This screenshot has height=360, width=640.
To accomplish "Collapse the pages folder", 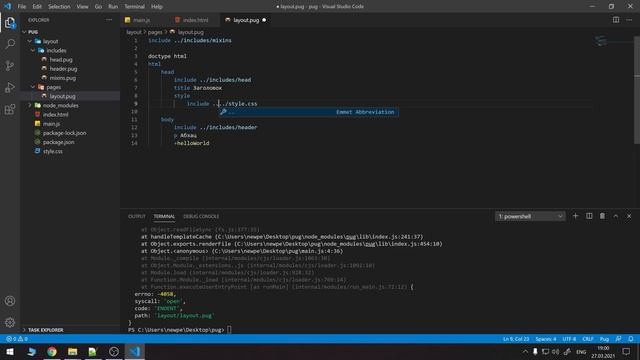I will coord(53,87).
